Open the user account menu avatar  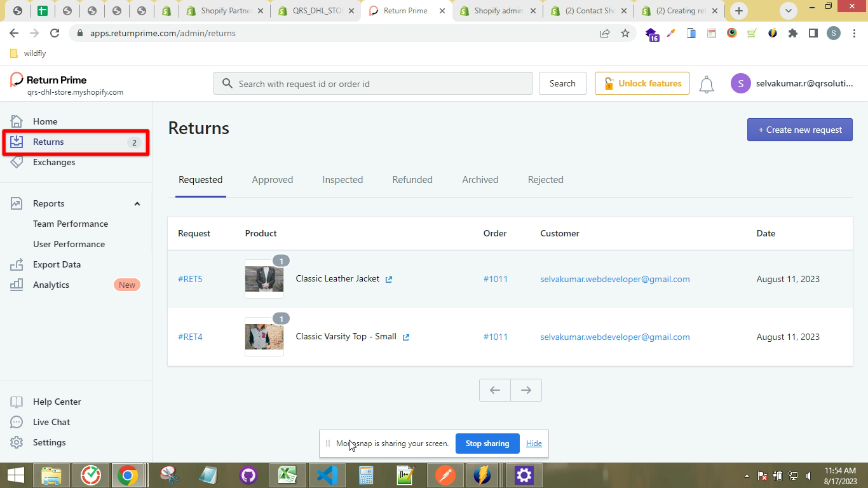(x=740, y=83)
